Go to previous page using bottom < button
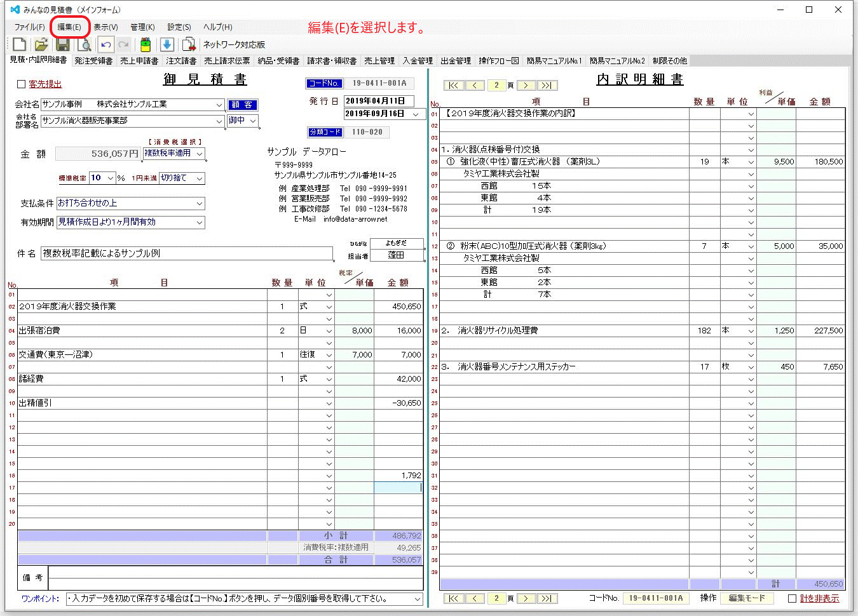The image size is (858, 616). [475, 598]
